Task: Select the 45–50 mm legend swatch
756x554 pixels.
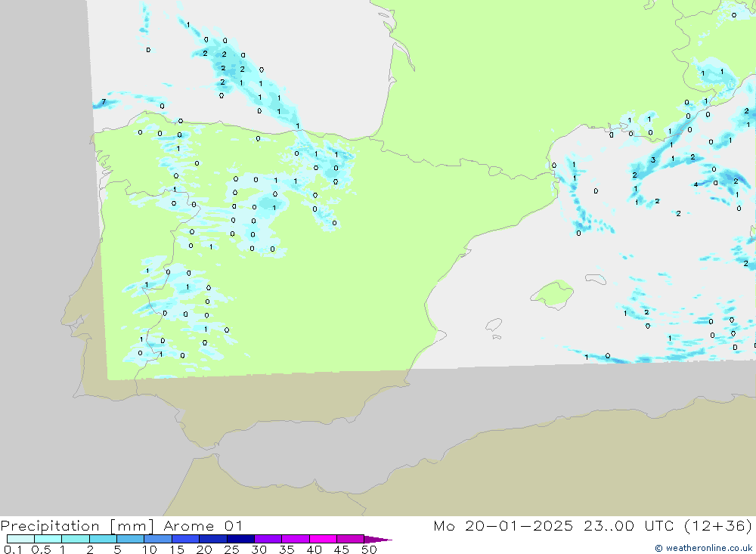Action: click(351, 539)
